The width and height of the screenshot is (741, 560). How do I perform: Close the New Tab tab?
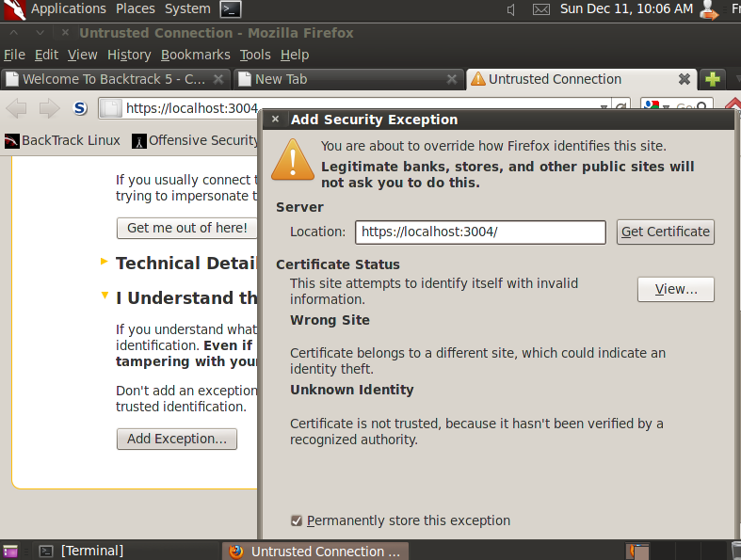[452, 79]
